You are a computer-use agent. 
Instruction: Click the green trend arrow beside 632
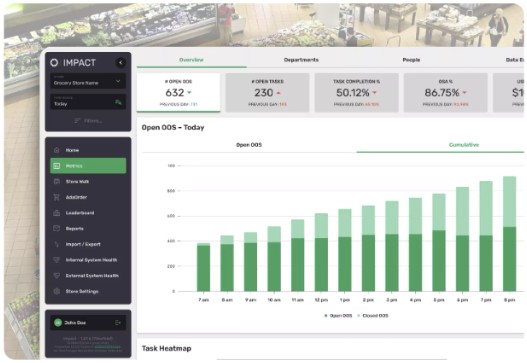coord(189,92)
